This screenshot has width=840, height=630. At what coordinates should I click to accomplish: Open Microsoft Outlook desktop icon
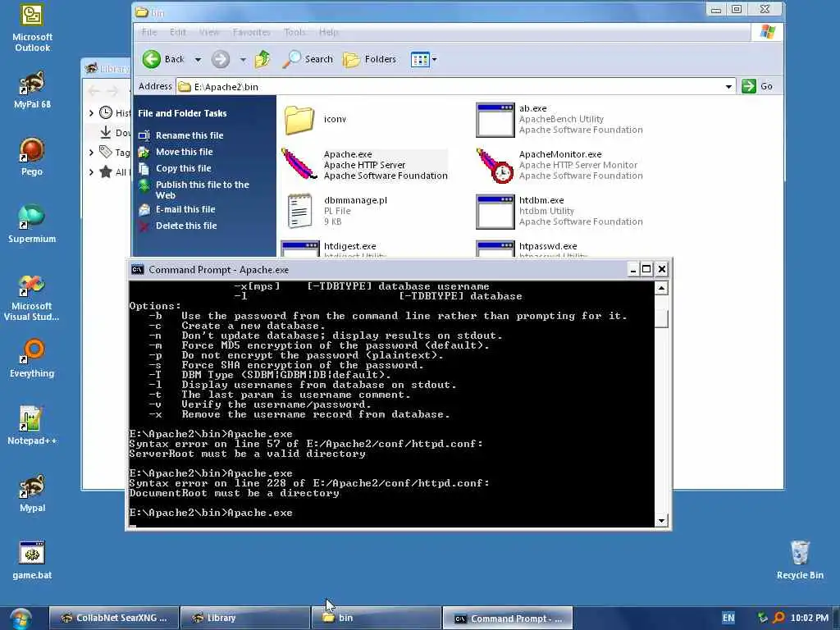coord(32,28)
